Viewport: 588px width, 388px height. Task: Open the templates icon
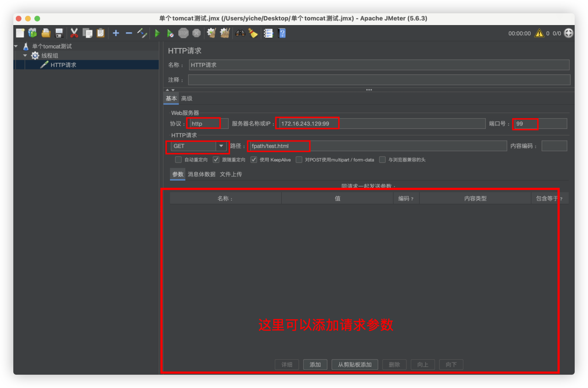(x=33, y=33)
